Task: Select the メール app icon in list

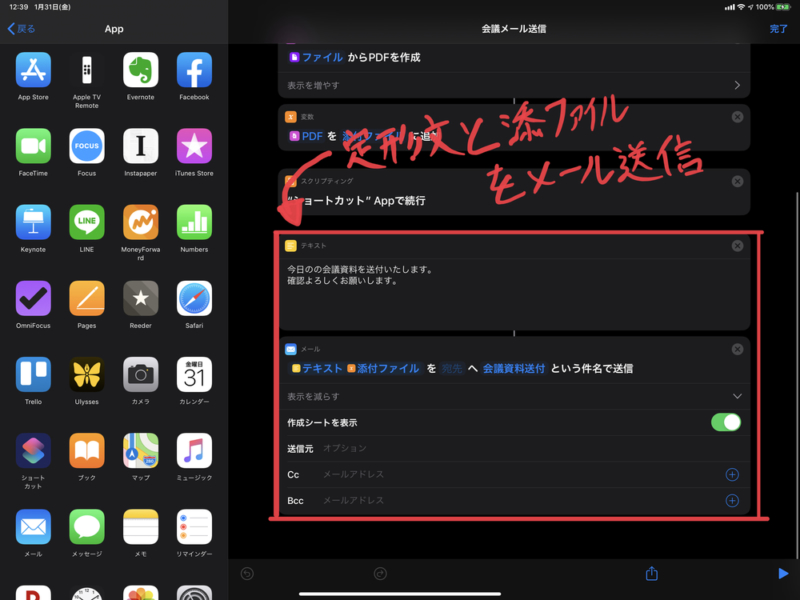Action: coord(33,527)
